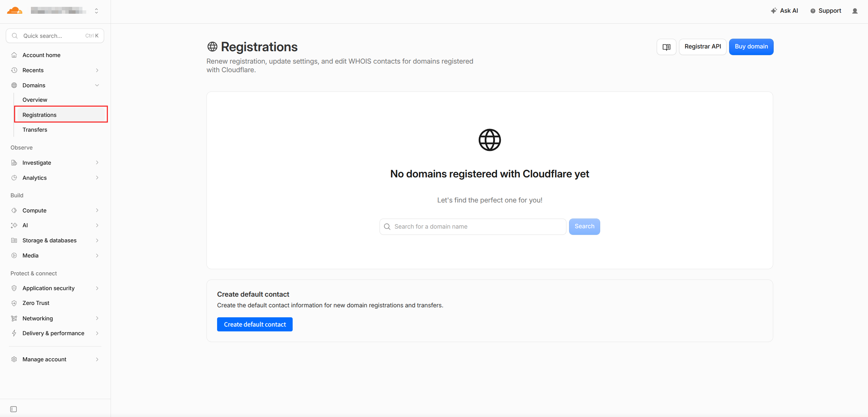Expand the Application security chevron
Viewport: 868px width, 417px height.
pyautogui.click(x=97, y=288)
